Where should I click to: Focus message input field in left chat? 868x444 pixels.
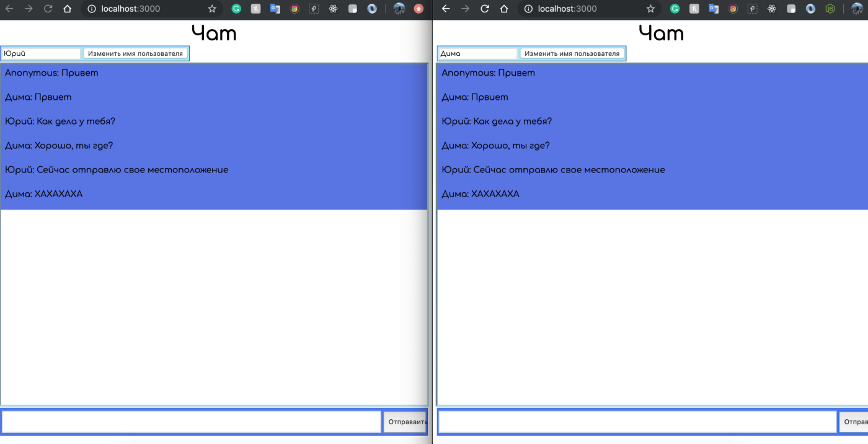point(192,422)
